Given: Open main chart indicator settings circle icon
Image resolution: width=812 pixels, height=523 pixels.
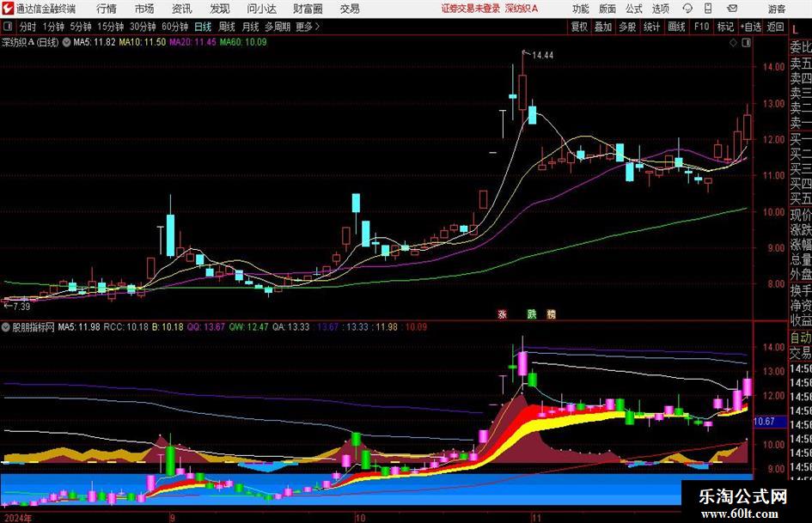Looking at the screenshot, I should (66, 42).
